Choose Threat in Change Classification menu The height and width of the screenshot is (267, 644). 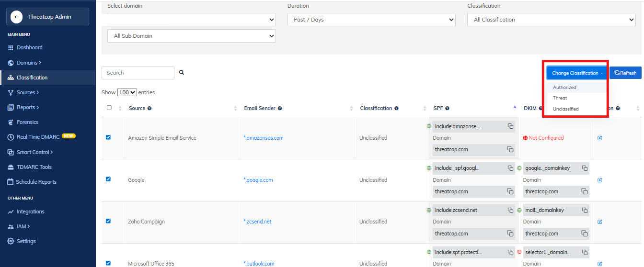560,98
